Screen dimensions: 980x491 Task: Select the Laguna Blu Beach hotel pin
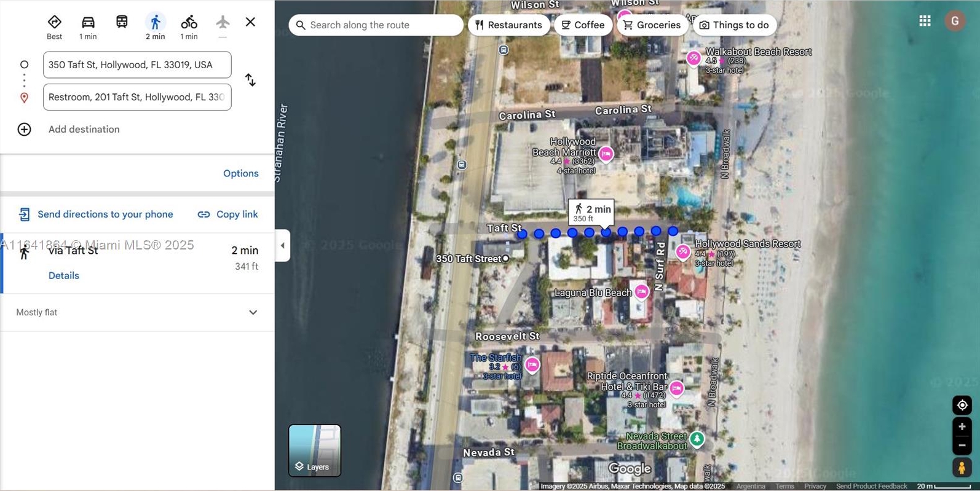642,291
